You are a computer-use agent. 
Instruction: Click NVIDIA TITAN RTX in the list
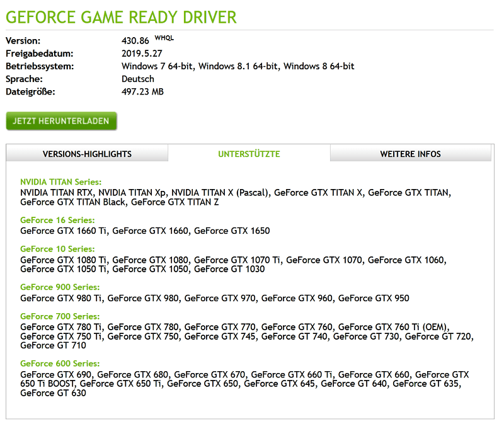56,193
